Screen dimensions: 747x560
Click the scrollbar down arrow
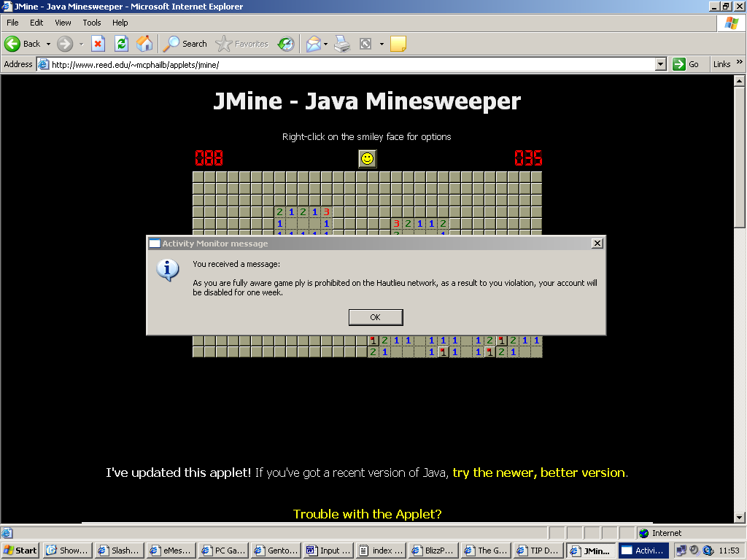[739, 518]
